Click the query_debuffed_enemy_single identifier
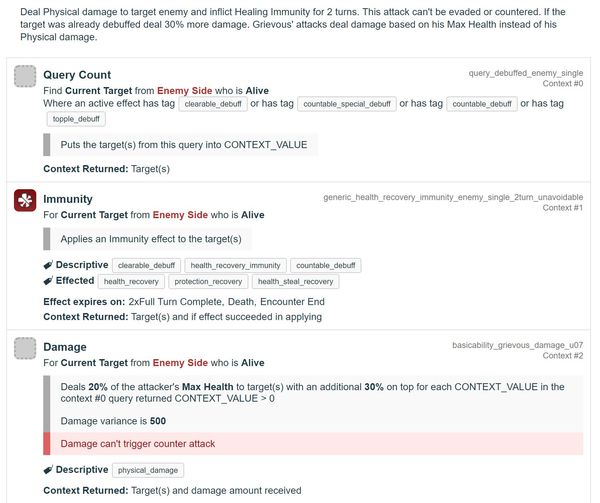600x503 pixels. tap(526, 73)
